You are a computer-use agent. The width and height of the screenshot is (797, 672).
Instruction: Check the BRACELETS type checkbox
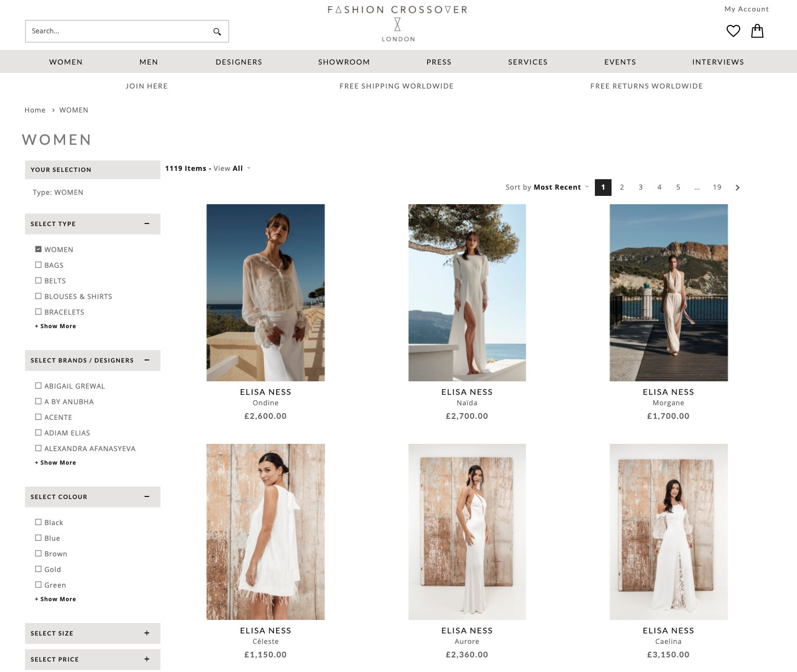[x=38, y=312]
